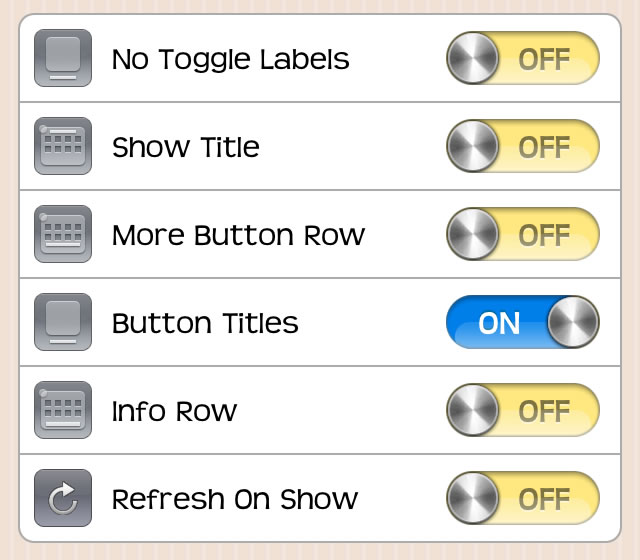
Task: Click the Button Titles square icon
Action: tap(63, 322)
